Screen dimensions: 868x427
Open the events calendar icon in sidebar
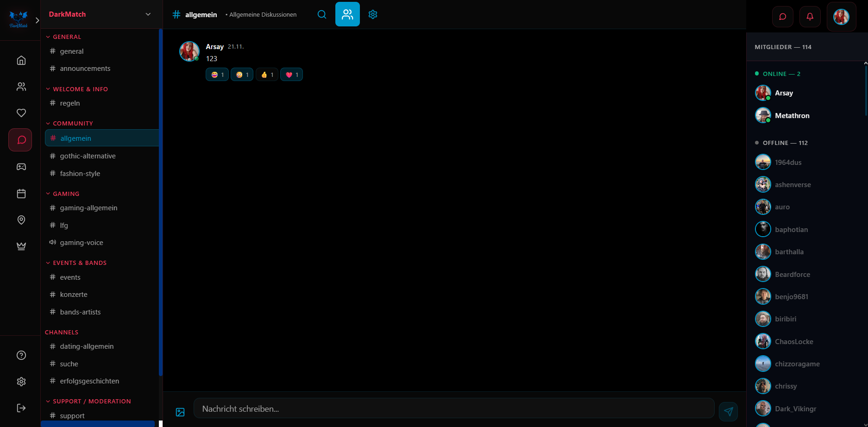coord(21,194)
